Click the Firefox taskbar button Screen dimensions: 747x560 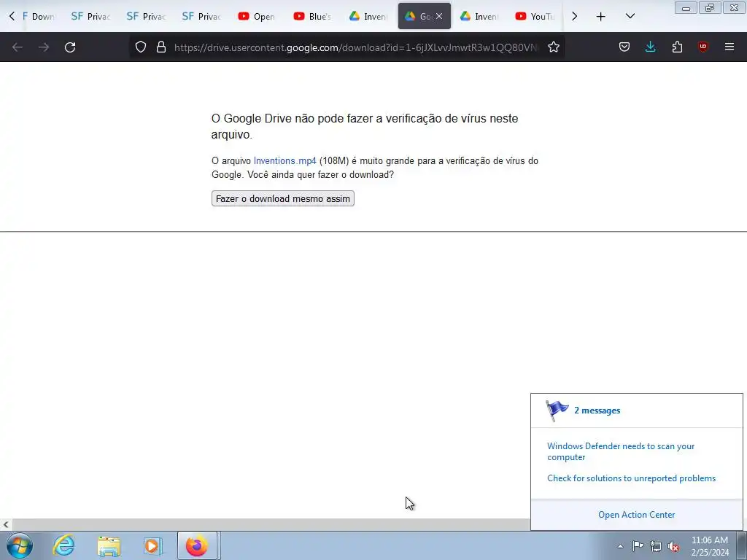(197, 545)
